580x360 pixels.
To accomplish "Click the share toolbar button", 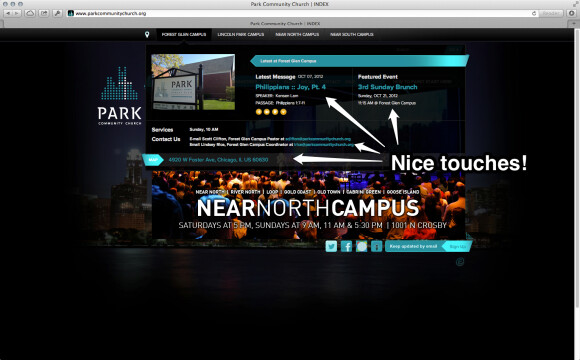I will tap(44, 13).
